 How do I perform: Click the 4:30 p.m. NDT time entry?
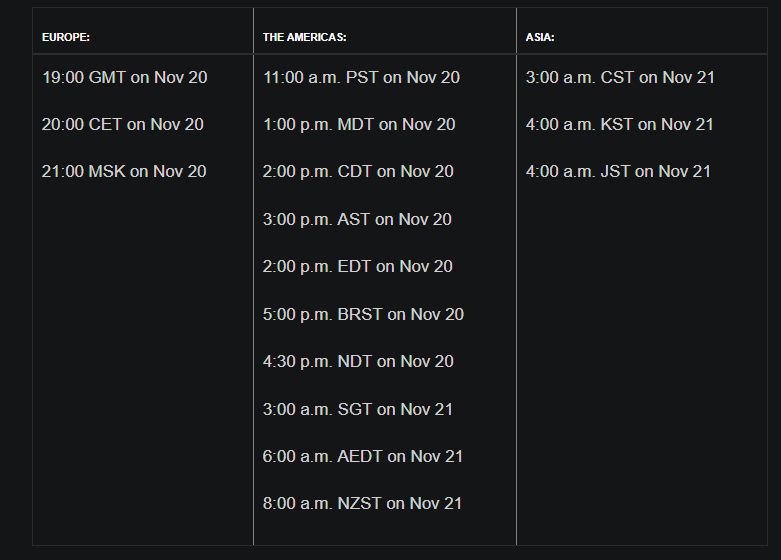(x=358, y=361)
